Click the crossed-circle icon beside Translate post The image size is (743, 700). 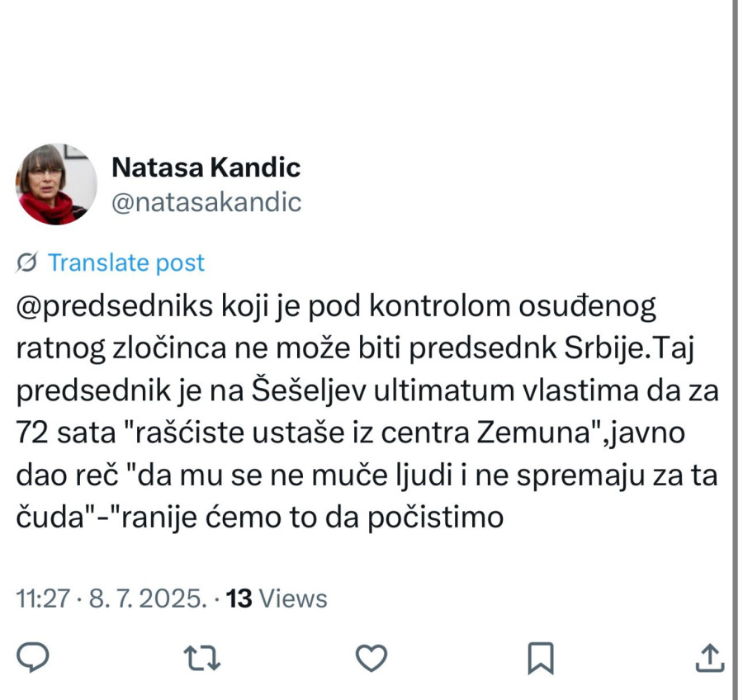click(26, 263)
